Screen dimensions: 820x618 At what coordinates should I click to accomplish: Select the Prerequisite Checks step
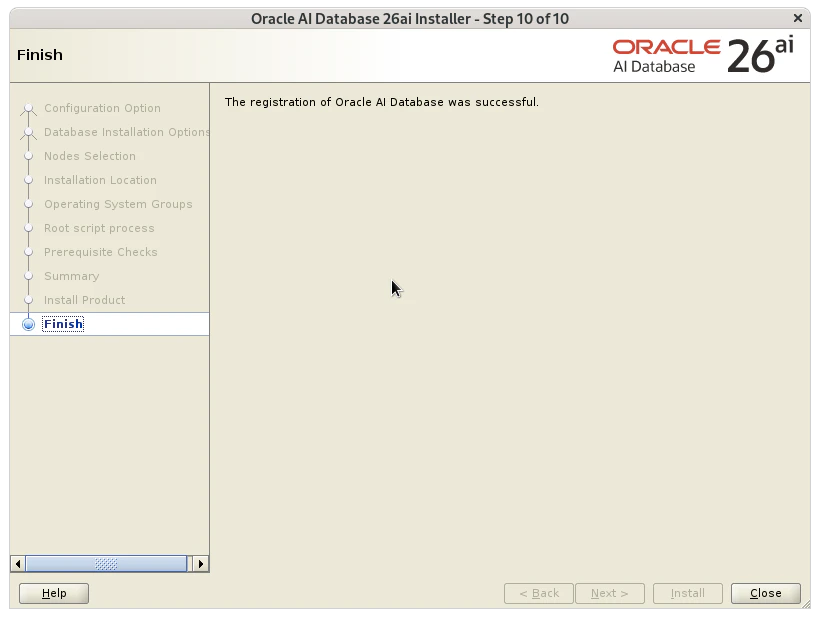[x=100, y=253]
